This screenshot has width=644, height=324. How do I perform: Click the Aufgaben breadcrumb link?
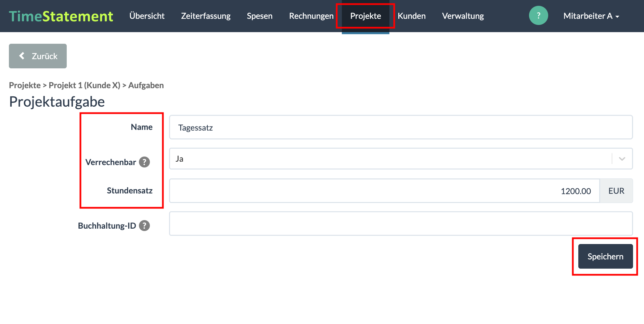point(146,85)
